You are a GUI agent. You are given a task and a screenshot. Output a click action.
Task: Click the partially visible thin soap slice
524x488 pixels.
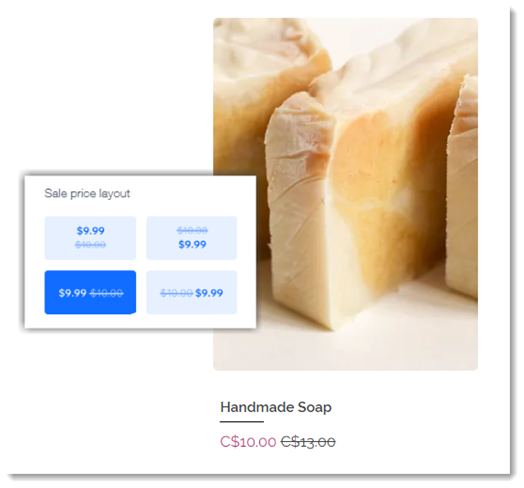pos(463,187)
